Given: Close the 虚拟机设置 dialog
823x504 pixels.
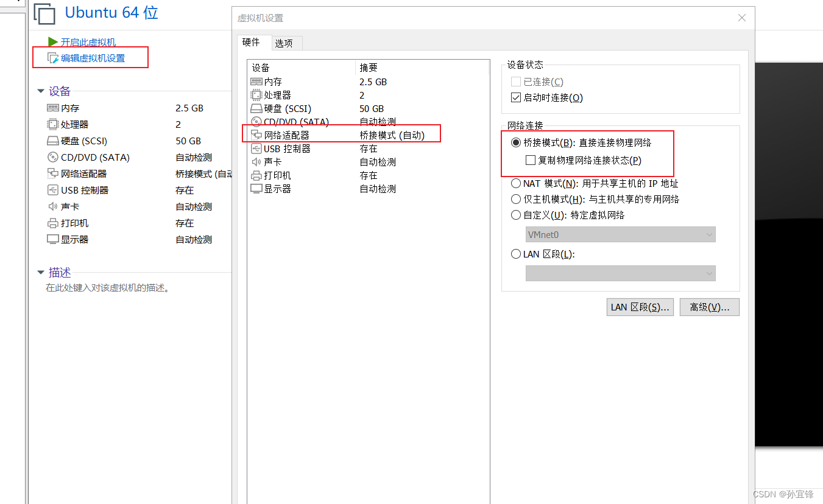Looking at the screenshot, I should pyautogui.click(x=742, y=18).
